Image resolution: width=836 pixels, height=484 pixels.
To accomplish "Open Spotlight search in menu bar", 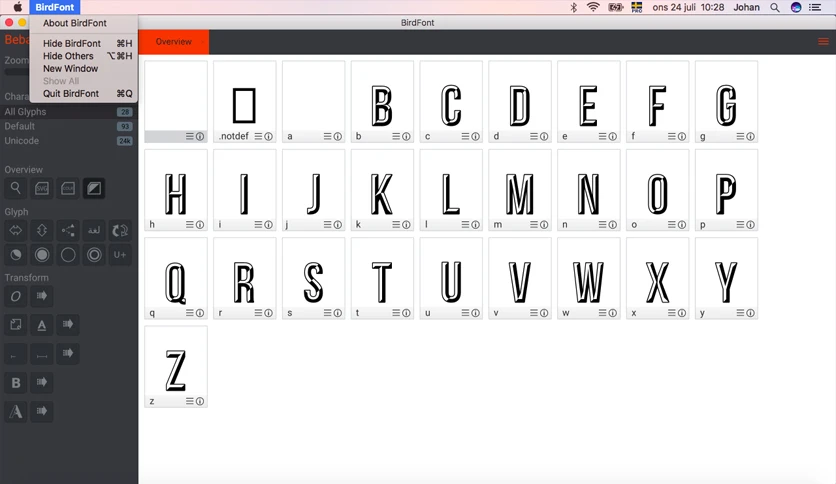I will click(x=775, y=7).
